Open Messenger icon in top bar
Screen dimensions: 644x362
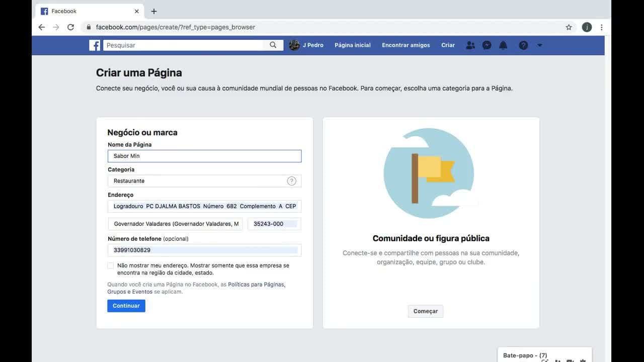(x=487, y=45)
